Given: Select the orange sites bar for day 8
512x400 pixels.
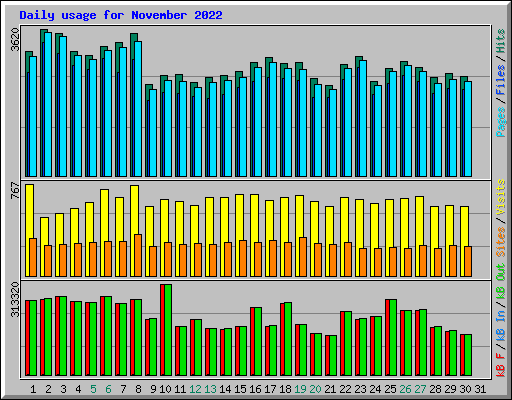Looking at the screenshot, I should (138, 255).
